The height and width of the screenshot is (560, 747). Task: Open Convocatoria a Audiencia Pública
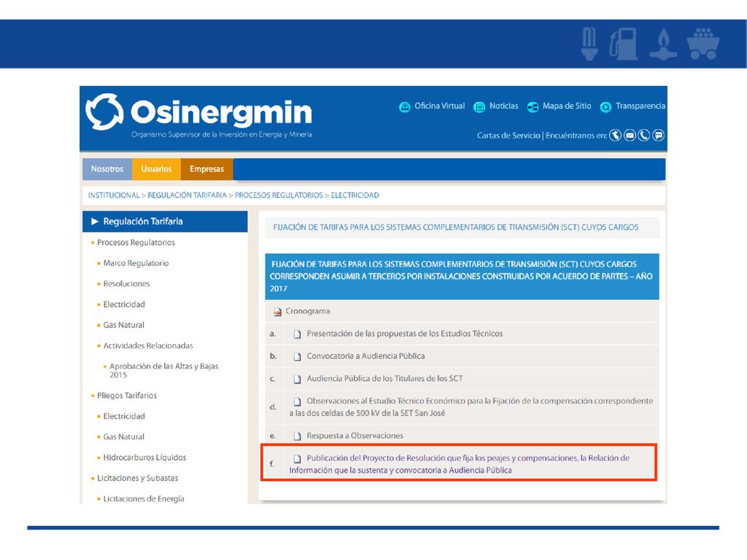coord(365,356)
